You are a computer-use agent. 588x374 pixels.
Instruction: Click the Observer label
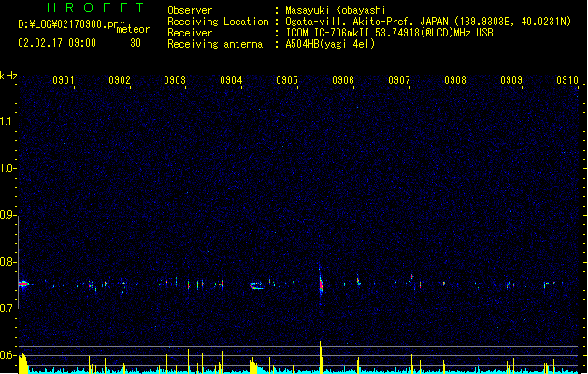point(190,10)
